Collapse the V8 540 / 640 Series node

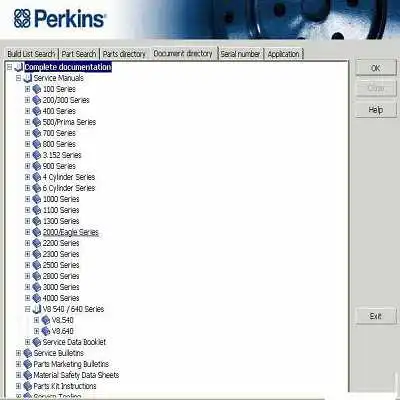click(28, 309)
